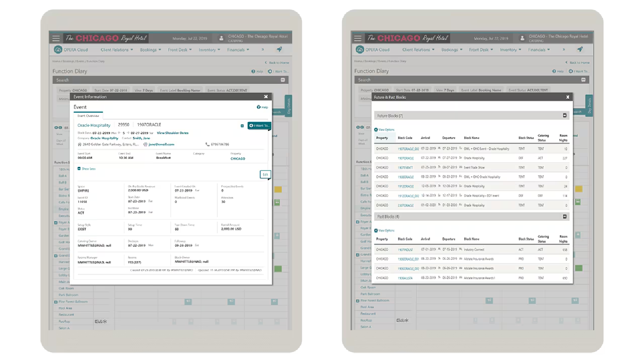Expand Pine Forest Ballroom on the Future & Past Blocks tablet
This screenshot has width=644, height=362.
pyautogui.click(x=357, y=300)
